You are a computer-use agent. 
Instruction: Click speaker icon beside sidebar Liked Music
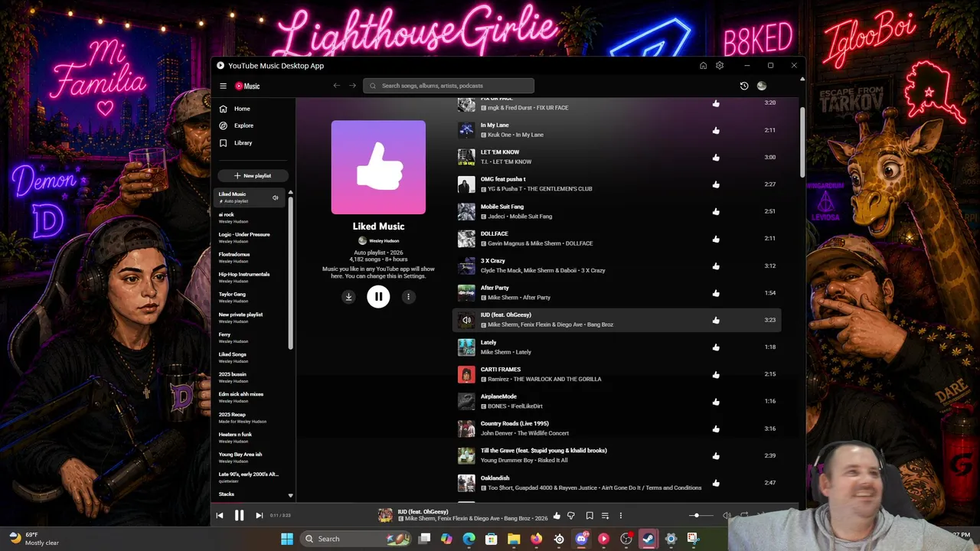point(276,197)
